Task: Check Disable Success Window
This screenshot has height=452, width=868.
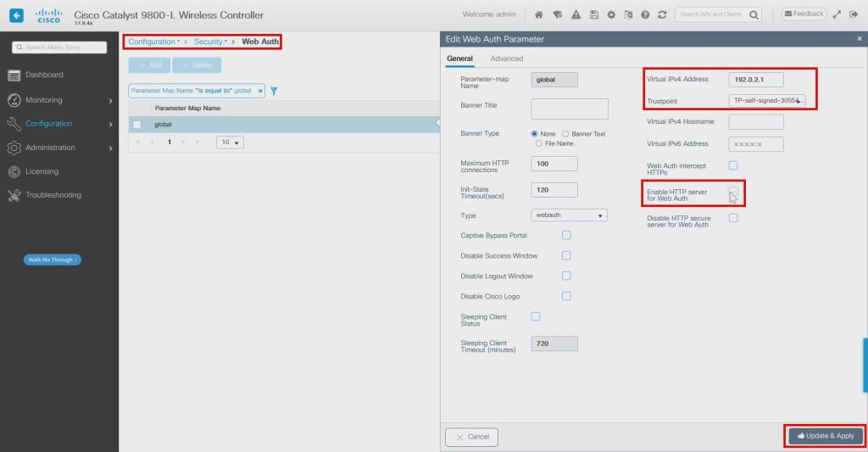Action: tap(566, 255)
